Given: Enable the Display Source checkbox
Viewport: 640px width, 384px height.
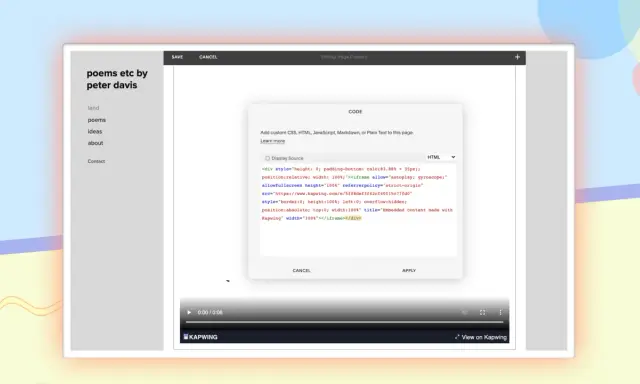Looking at the screenshot, I should (267, 158).
